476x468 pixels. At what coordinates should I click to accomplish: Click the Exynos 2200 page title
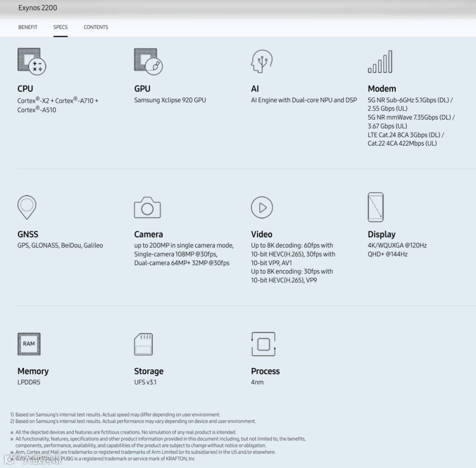tap(37, 8)
